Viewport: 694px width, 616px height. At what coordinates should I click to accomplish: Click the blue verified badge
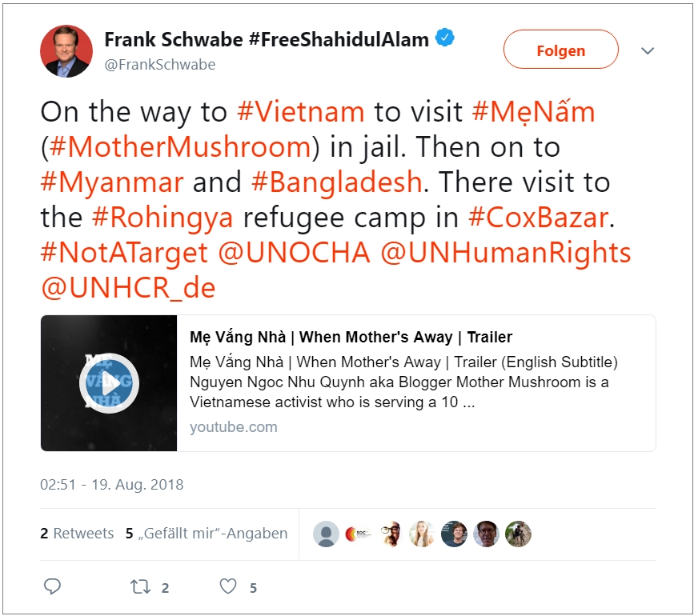444,38
